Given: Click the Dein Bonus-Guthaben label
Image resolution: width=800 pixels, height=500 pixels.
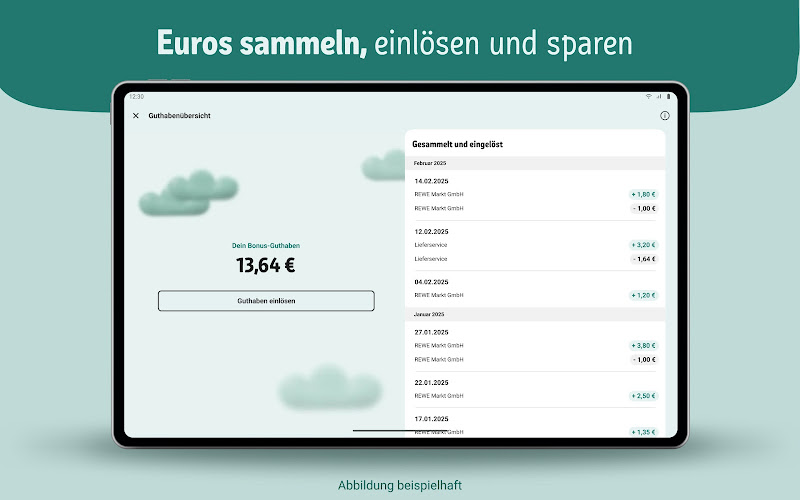Looking at the screenshot, I should coord(266,245).
